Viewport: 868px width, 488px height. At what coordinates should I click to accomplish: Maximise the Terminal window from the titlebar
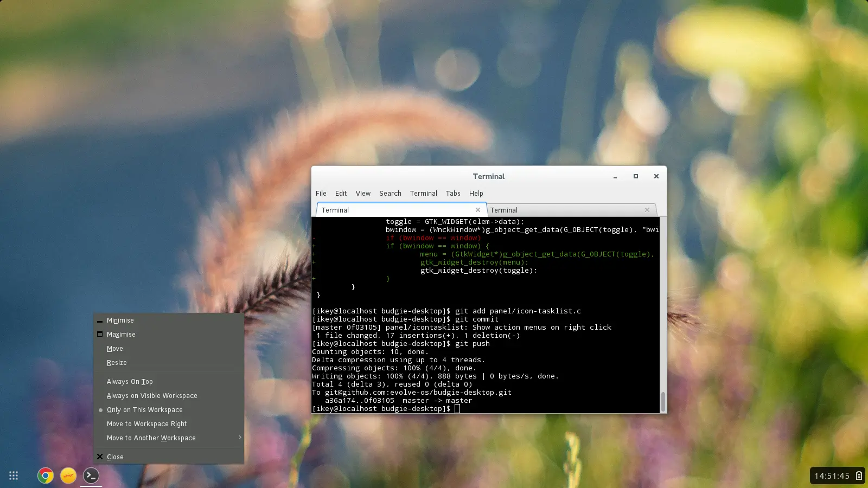(x=636, y=176)
